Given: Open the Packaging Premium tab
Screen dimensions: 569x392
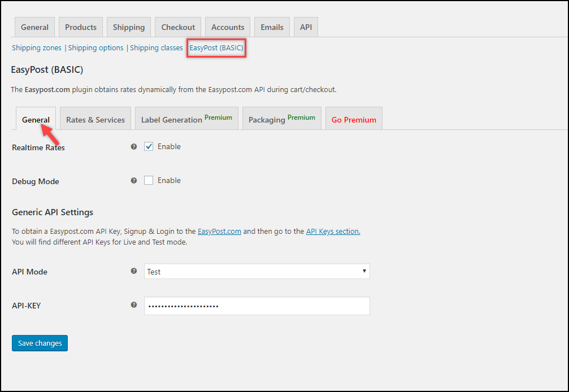Looking at the screenshot, I should (x=281, y=119).
